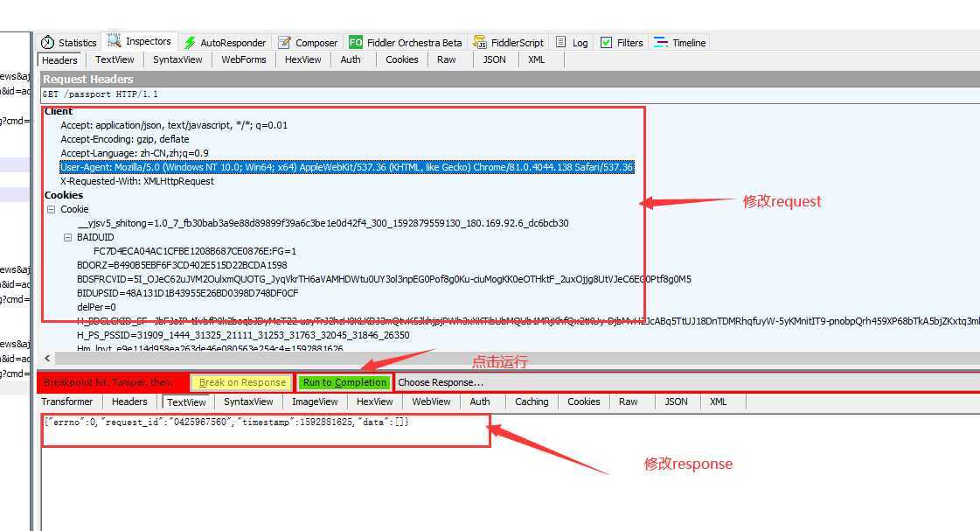980x531 pixels.
Task: Select the response Caching tab
Action: (x=532, y=402)
